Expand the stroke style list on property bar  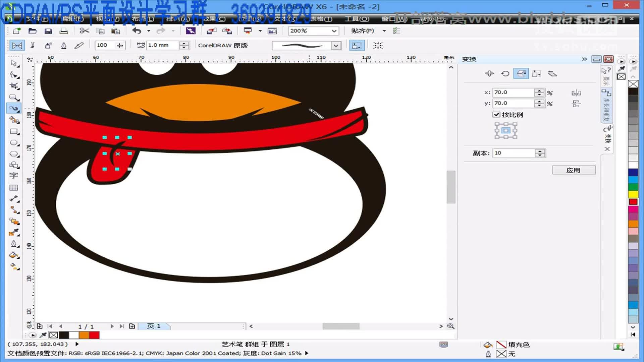pos(335,45)
